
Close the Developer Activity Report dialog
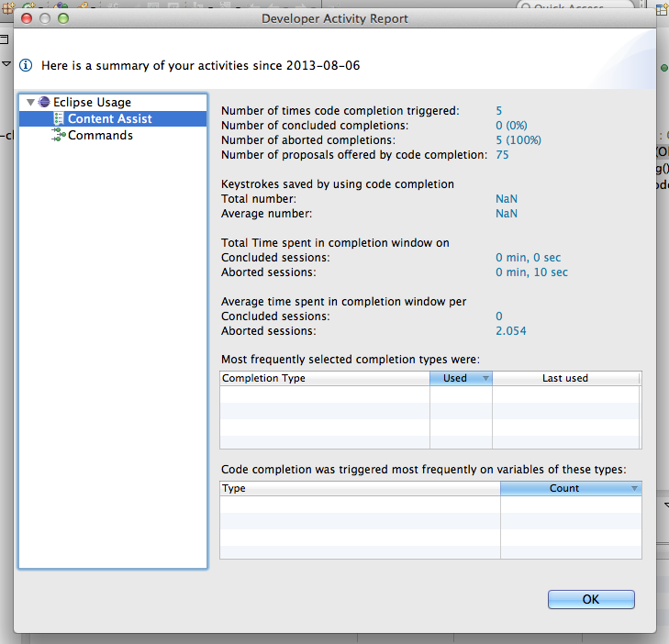[x=27, y=18]
